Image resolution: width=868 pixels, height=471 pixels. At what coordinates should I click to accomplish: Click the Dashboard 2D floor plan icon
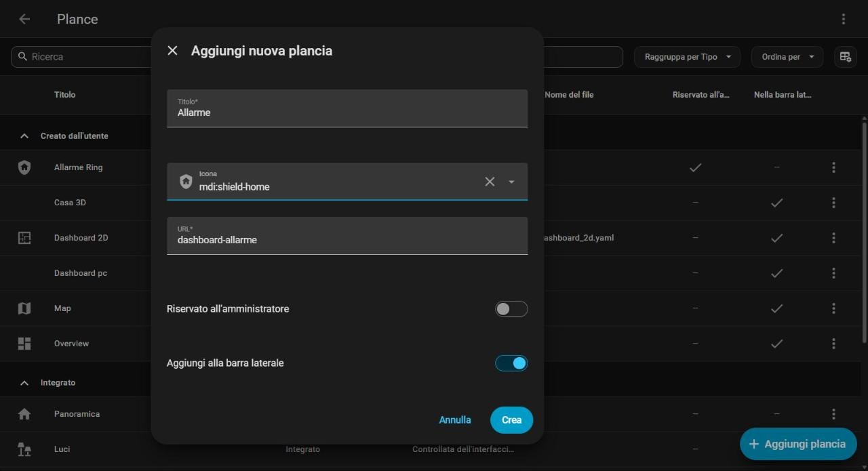pos(24,238)
